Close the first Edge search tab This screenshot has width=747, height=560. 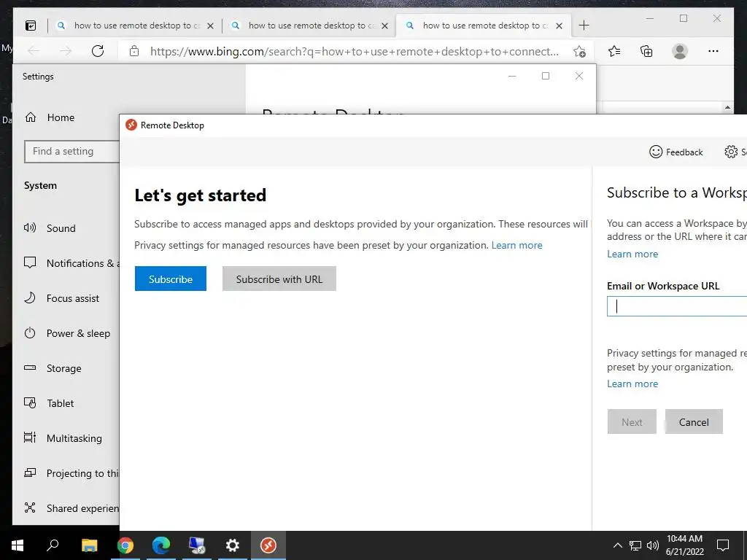click(211, 26)
